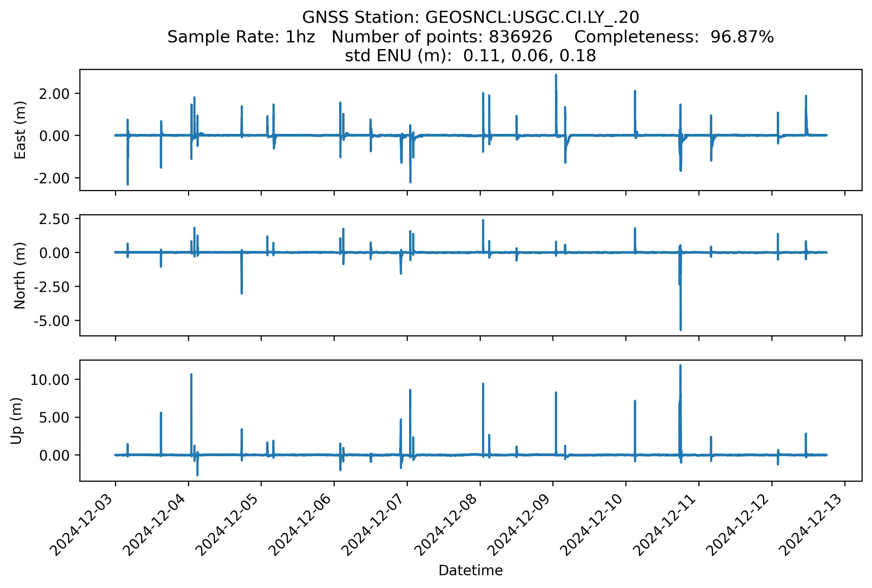The image size is (872, 588).
Task: Click the Completeness 96.87% value
Action: pos(741,37)
